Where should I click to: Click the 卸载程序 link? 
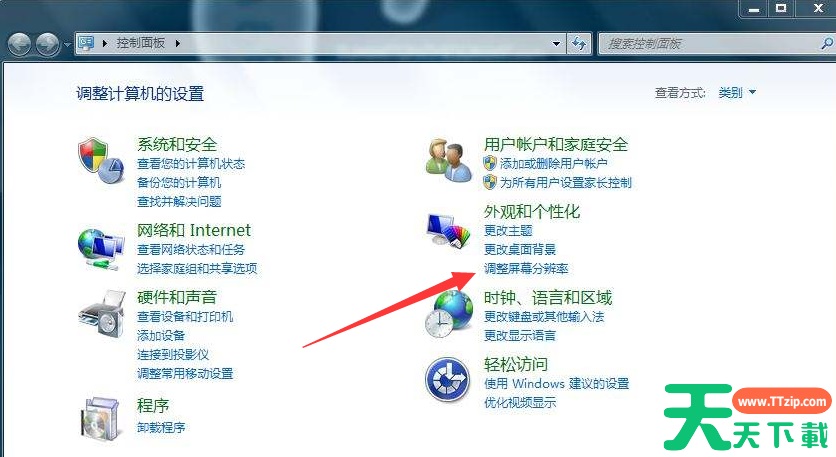tap(161, 427)
